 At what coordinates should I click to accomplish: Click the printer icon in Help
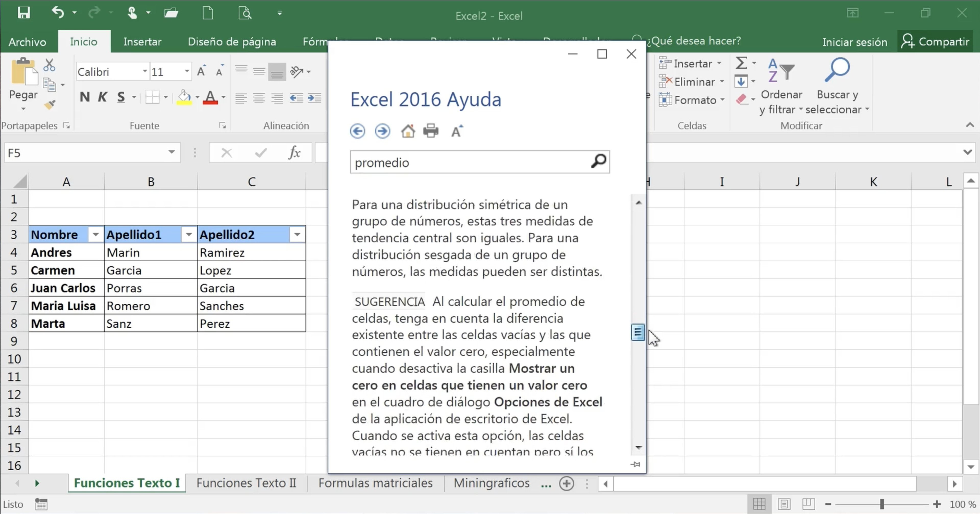coord(431,131)
